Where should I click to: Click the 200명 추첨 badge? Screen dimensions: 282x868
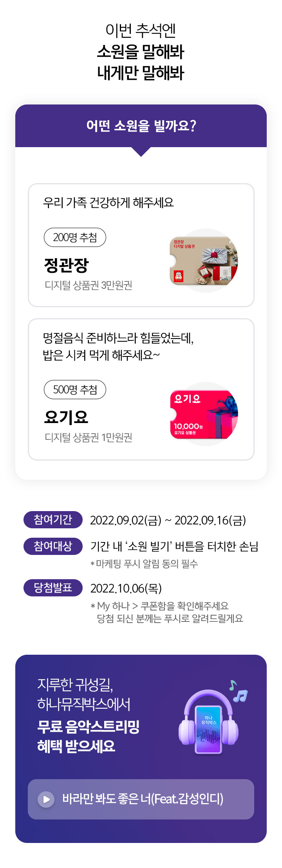[x=75, y=238]
